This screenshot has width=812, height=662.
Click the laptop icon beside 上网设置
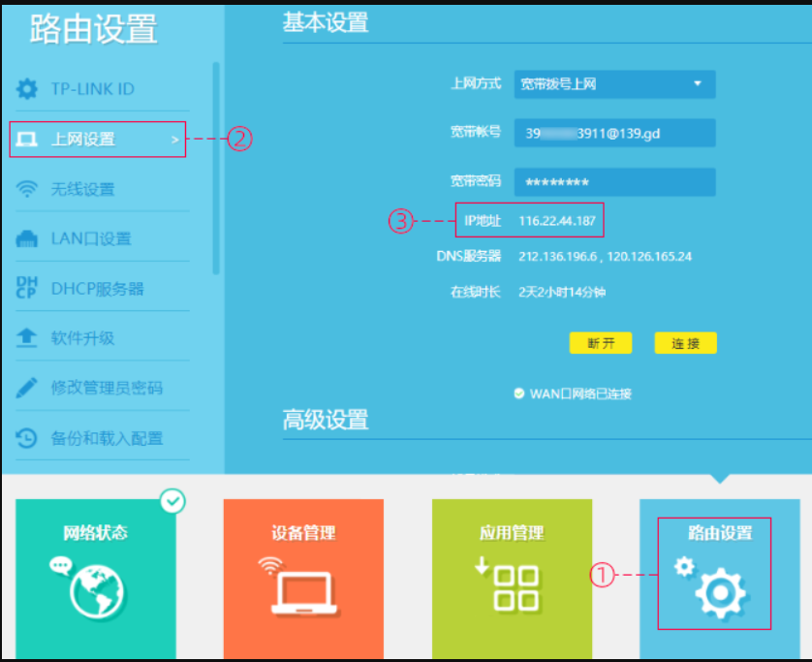tap(26, 139)
